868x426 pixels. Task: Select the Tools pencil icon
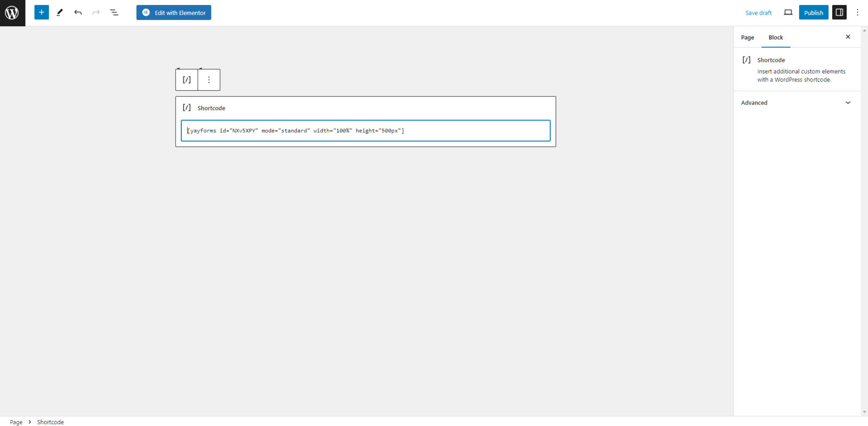coord(60,12)
